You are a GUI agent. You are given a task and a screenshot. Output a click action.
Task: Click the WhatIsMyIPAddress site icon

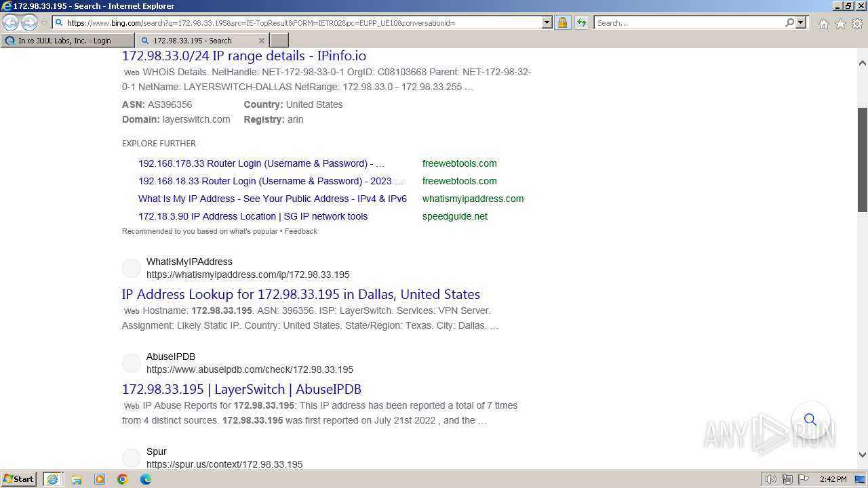(x=132, y=268)
